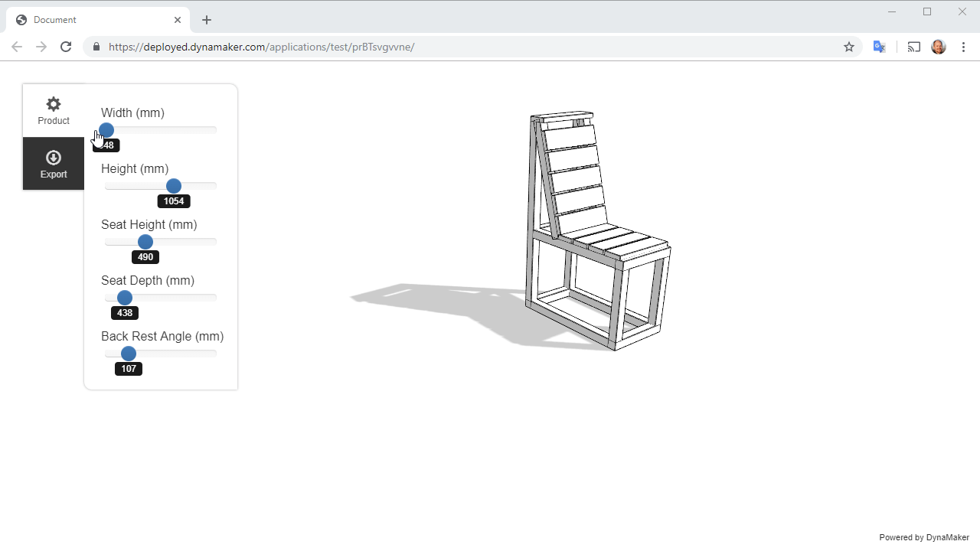
Task: Open the Export tab
Action: coord(54,164)
